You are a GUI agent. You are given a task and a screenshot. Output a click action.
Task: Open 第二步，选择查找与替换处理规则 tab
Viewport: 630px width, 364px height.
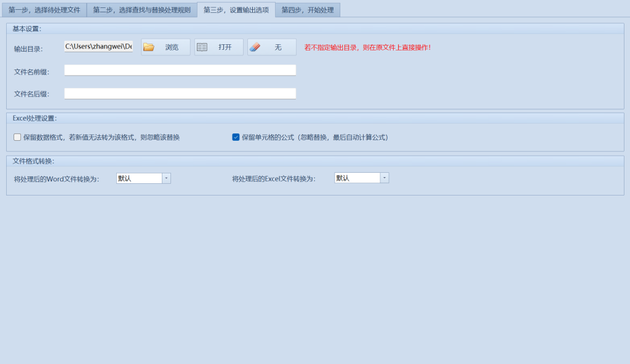tap(142, 10)
